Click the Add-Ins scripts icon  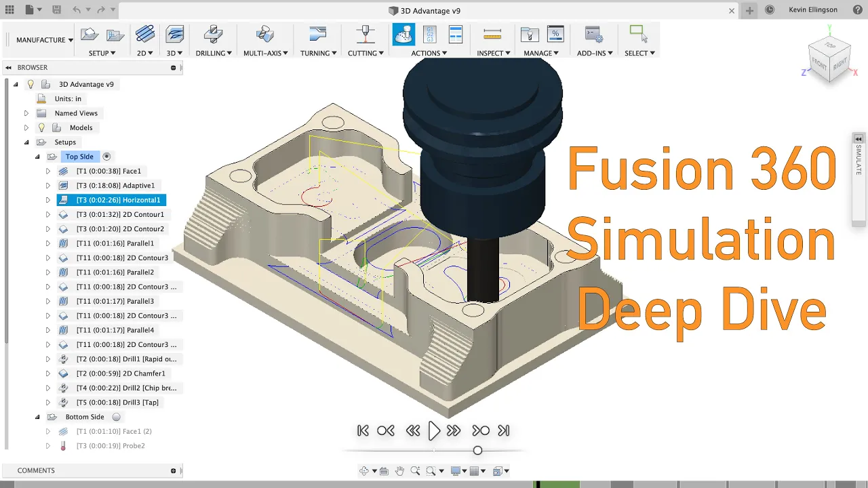click(594, 35)
